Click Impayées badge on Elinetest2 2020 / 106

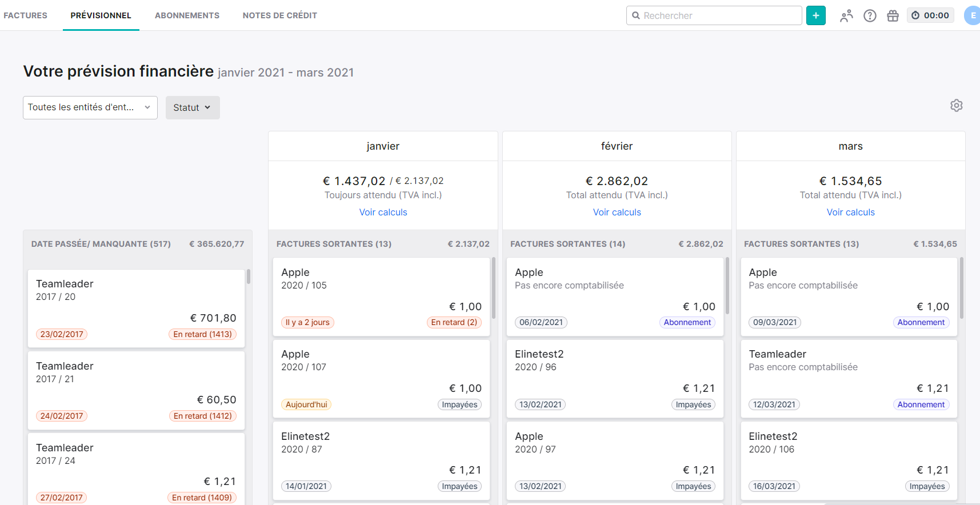(927, 486)
